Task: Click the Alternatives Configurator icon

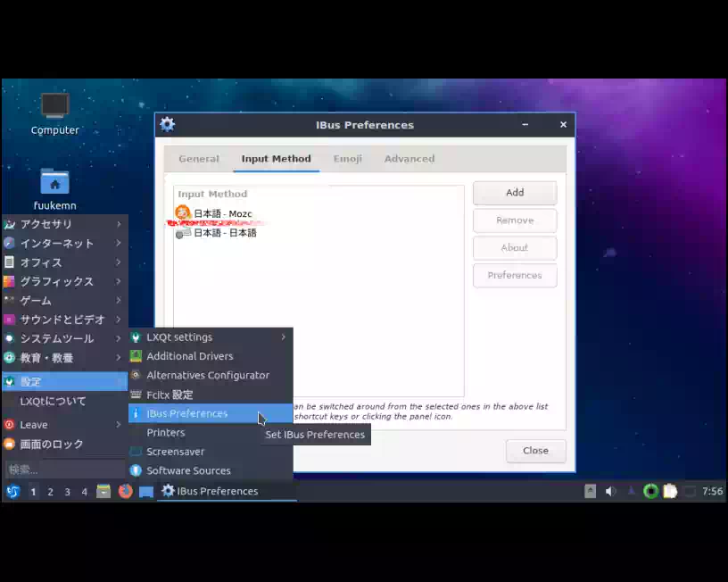Action: [x=136, y=375]
